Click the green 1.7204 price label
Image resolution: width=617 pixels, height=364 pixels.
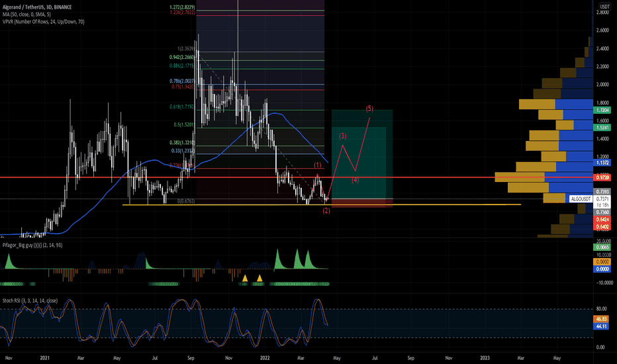click(602, 110)
